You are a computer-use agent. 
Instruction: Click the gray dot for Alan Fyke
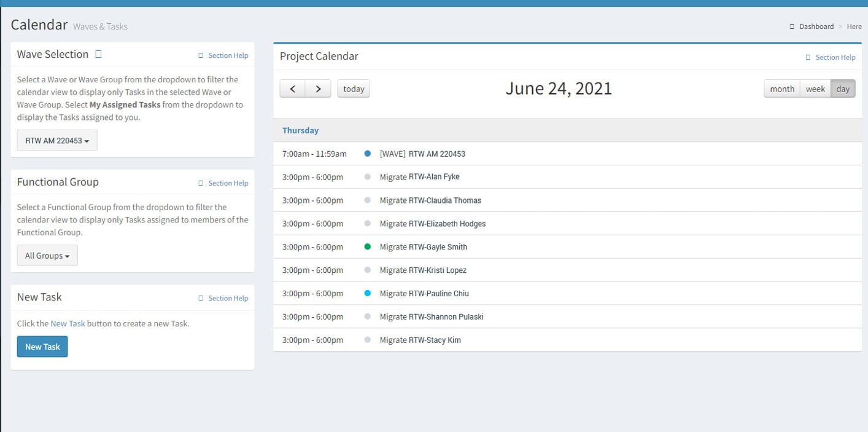tap(368, 177)
